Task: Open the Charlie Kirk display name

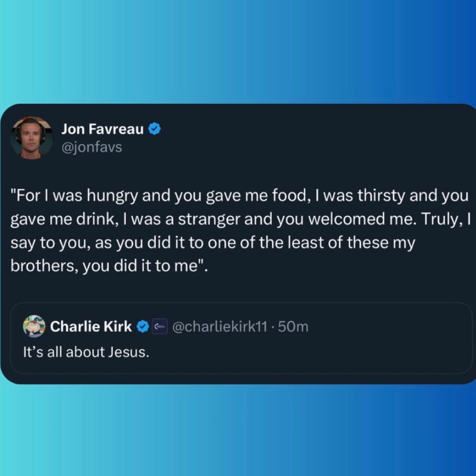Action: pyautogui.click(x=91, y=327)
